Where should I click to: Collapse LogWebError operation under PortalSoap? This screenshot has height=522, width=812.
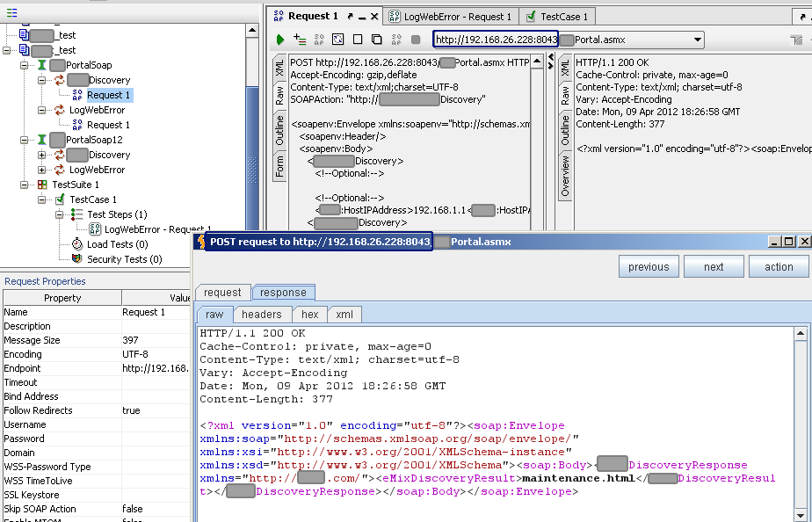[x=41, y=111]
